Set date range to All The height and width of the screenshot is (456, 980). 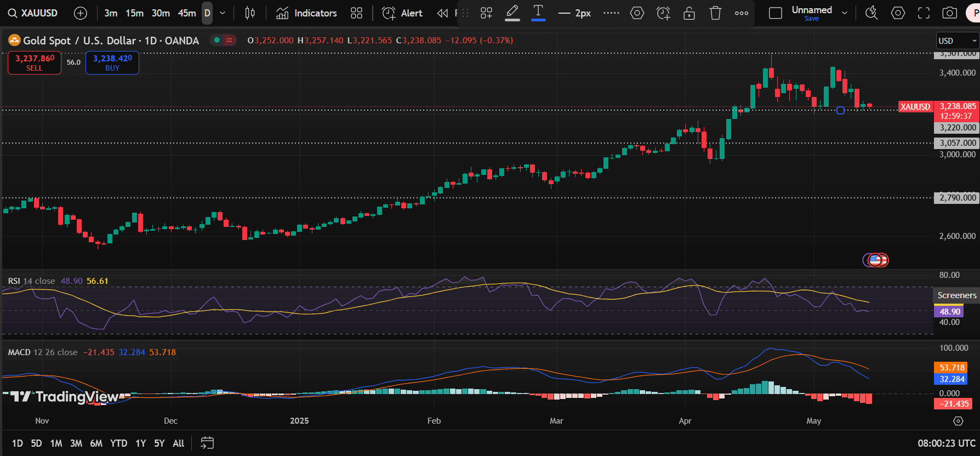(x=178, y=443)
